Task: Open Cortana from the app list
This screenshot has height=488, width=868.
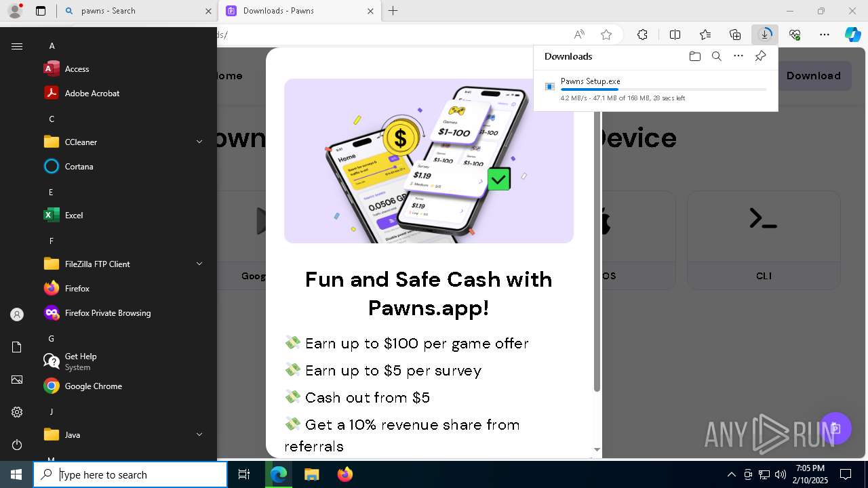Action: (x=125, y=167)
